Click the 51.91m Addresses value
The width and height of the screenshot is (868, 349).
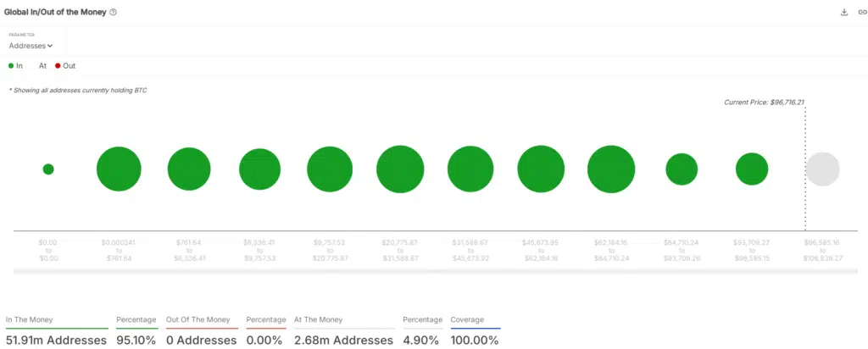pyautogui.click(x=56, y=341)
